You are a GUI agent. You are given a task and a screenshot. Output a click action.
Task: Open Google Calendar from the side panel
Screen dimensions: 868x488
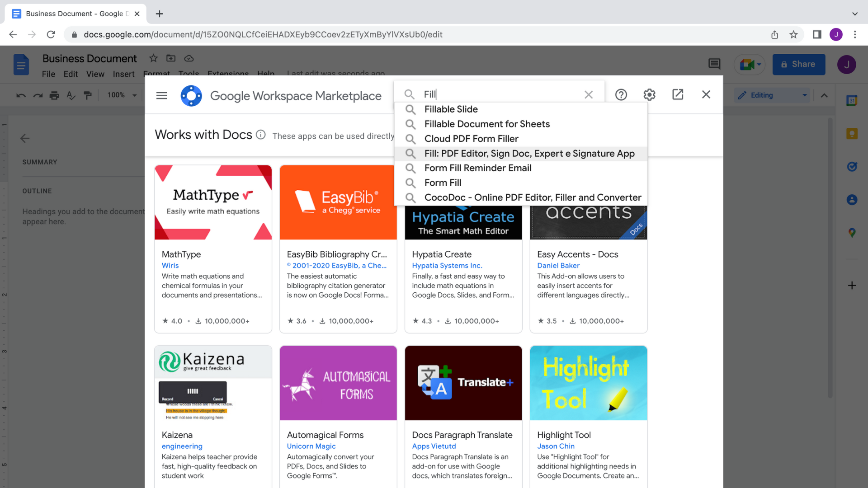tap(853, 101)
